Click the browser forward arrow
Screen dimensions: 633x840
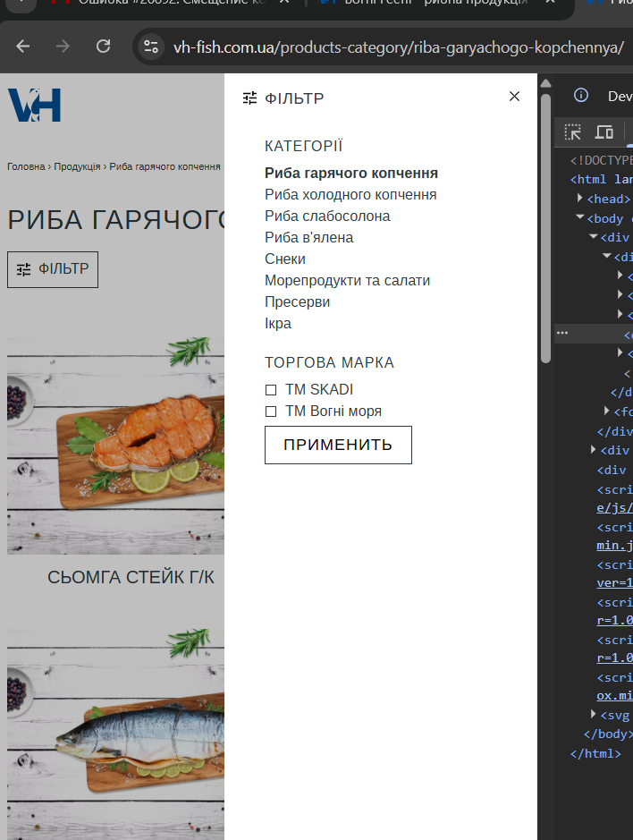tap(63, 47)
